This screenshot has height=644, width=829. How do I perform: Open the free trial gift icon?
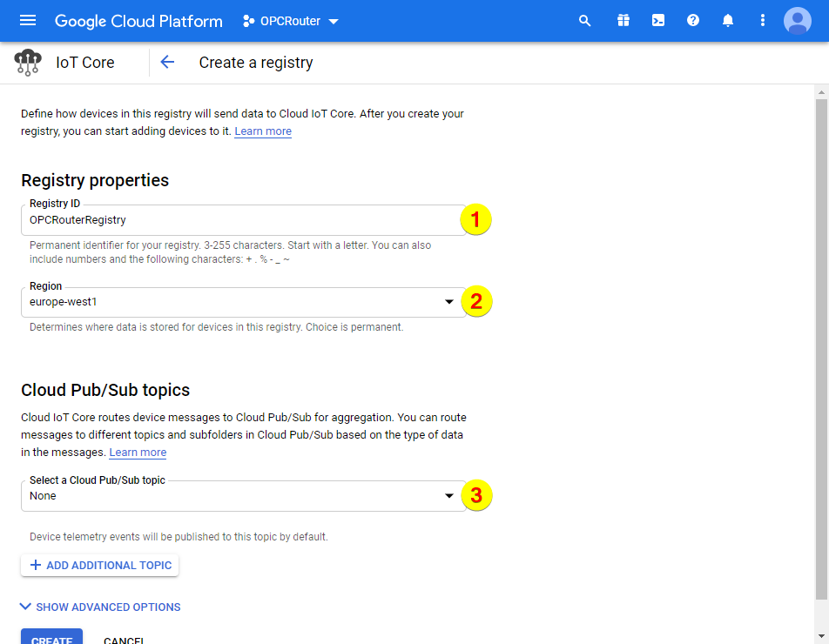(623, 21)
